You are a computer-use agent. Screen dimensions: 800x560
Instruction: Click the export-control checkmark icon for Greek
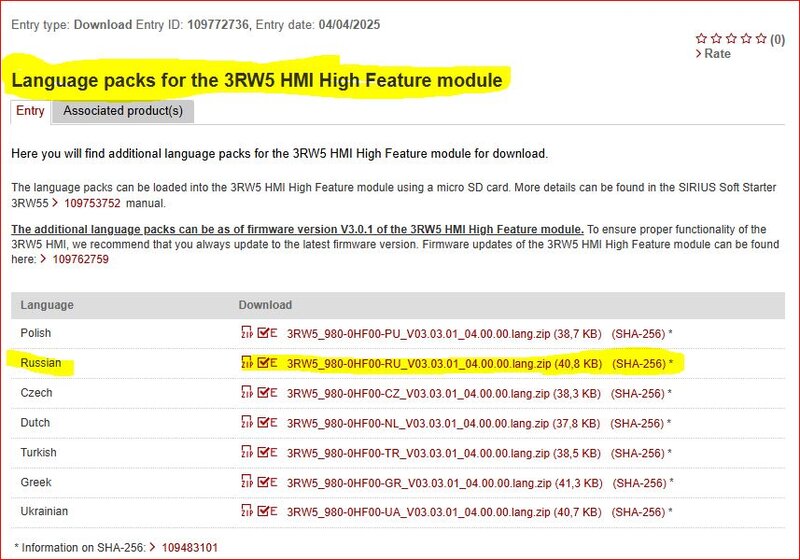[267, 482]
